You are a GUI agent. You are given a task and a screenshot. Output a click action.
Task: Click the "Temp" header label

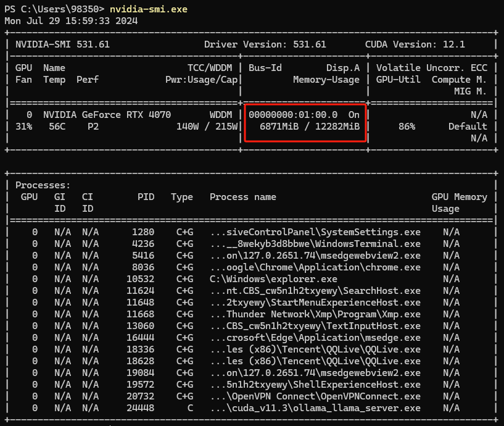(x=54, y=80)
